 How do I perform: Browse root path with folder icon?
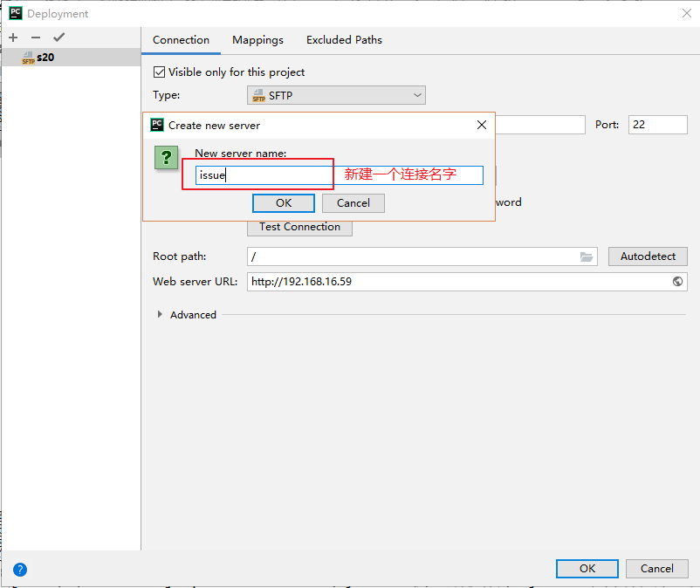tap(587, 256)
